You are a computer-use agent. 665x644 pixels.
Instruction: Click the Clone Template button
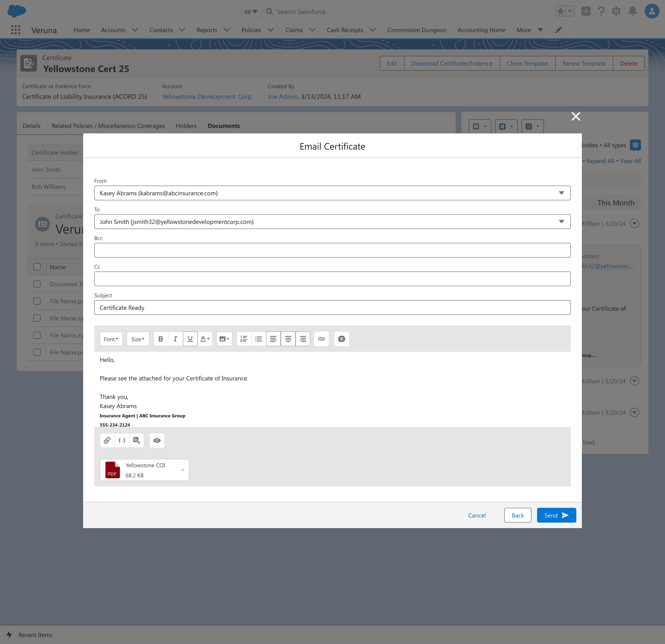pos(527,63)
